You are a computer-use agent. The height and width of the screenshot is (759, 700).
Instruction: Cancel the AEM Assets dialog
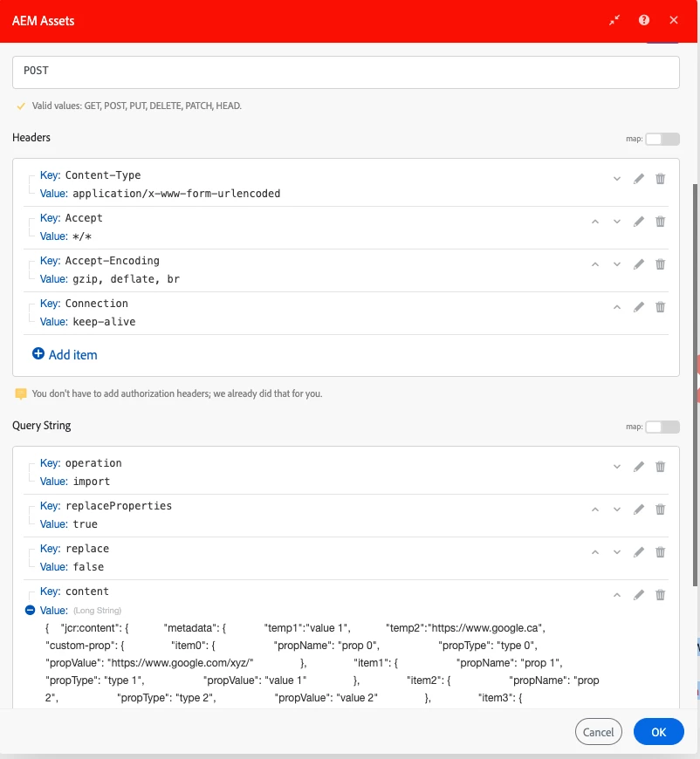(598, 732)
